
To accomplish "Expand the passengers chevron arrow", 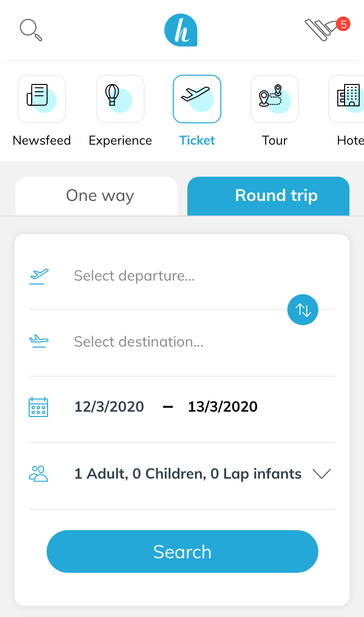I will [322, 474].
